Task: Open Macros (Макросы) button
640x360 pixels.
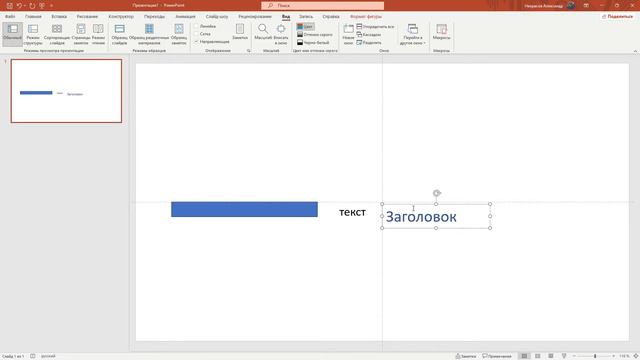Action: coord(441,32)
